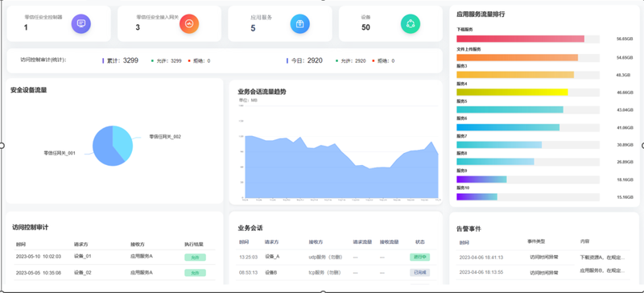Viewport: 644px width, 293px height.
Task: Click the 累计: 3299 total count
Action: click(122, 61)
